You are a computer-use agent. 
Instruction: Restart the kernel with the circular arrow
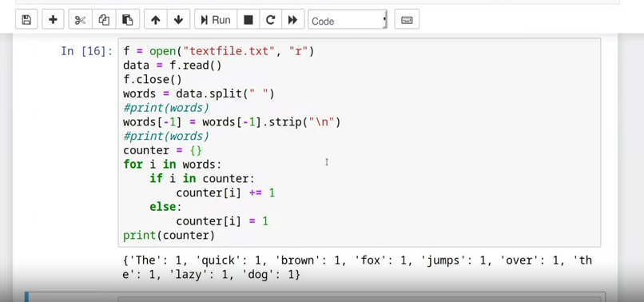pos(270,20)
